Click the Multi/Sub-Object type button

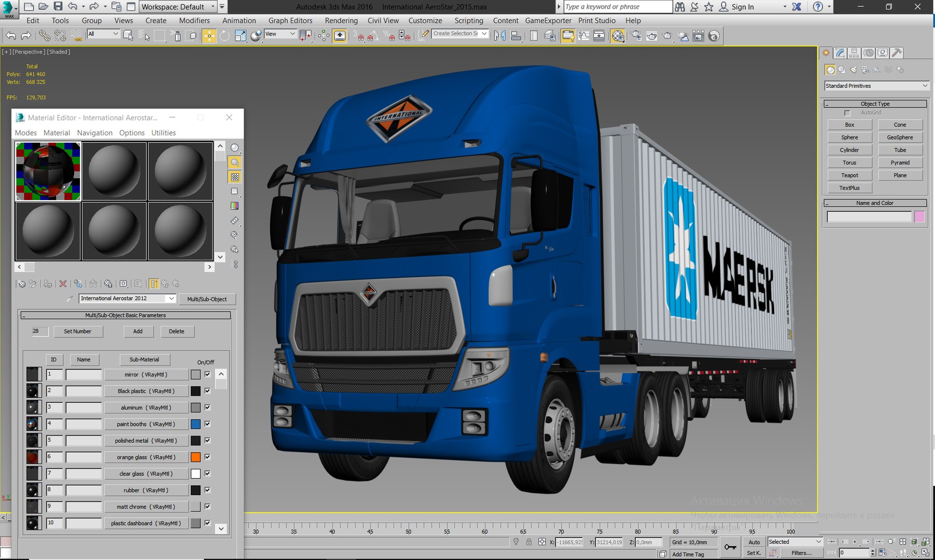tap(207, 299)
